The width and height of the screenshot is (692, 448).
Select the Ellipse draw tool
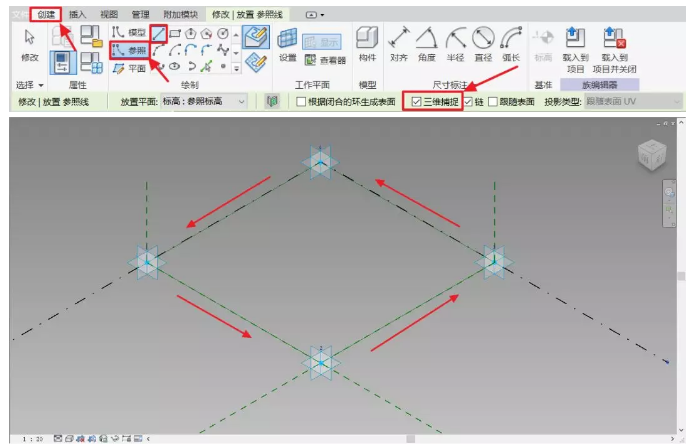pos(175,67)
